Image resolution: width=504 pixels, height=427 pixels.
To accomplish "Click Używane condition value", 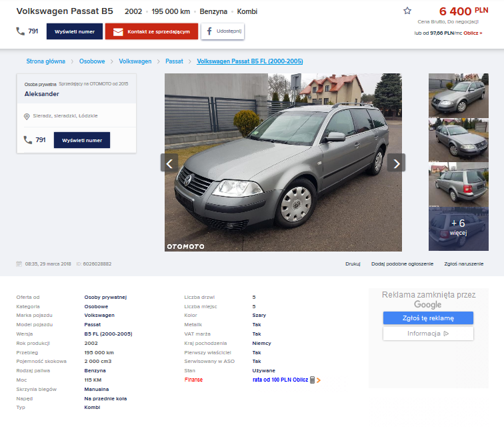I will click(x=264, y=371).
